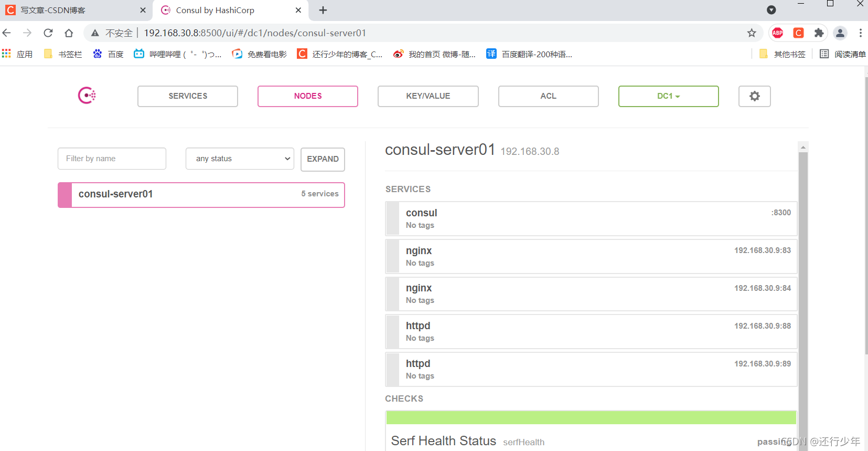Open the Chrome profile avatar
This screenshot has width=868, height=451.
840,33
